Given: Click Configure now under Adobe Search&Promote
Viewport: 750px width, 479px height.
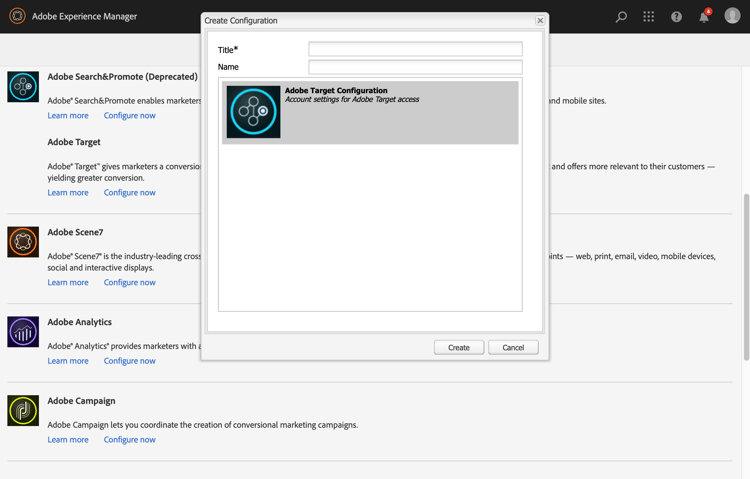Looking at the screenshot, I should click(130, 115).
